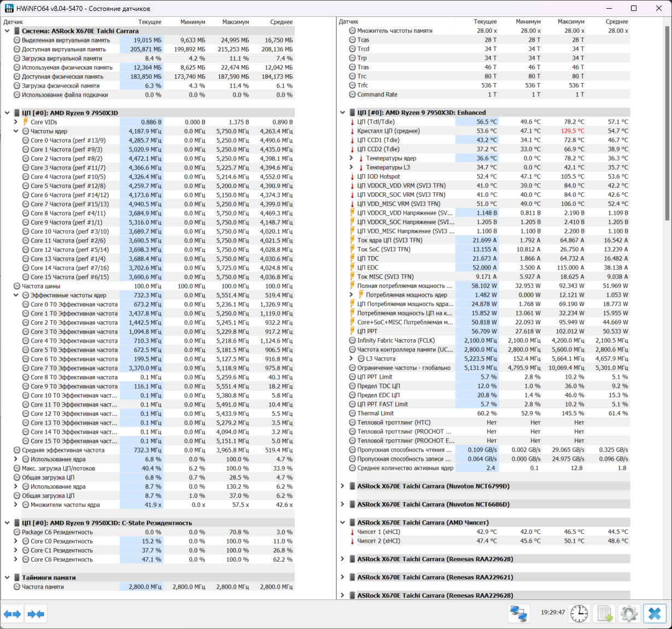The image size is (672, 629).
Task: Click clock icon next to Частота шины
Action: [x=17, y=286]
